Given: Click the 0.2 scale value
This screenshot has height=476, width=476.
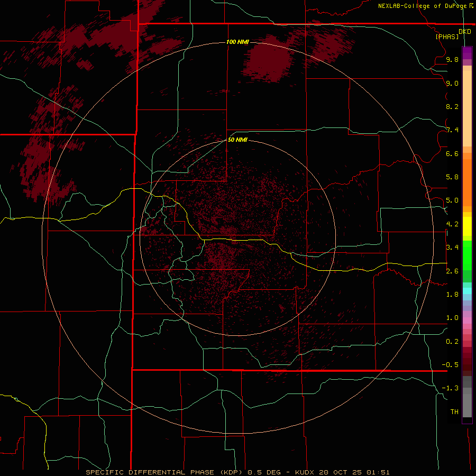Looking at the screenshot, I should pyautogui.click(x=452, y=341).
